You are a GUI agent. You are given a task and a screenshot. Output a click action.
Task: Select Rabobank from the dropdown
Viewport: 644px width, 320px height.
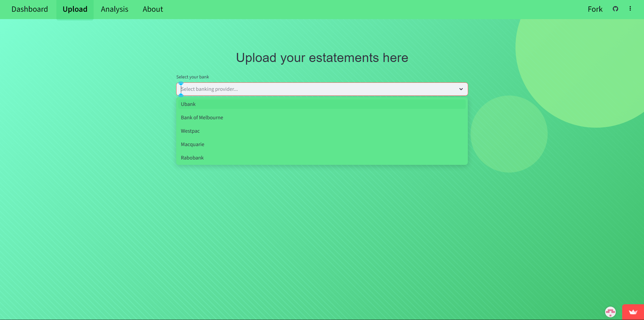coord(322,158)
